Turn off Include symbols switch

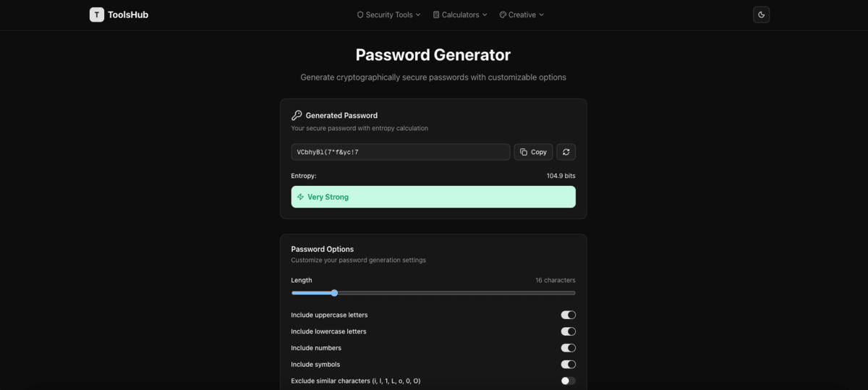[x=569, y=365]
